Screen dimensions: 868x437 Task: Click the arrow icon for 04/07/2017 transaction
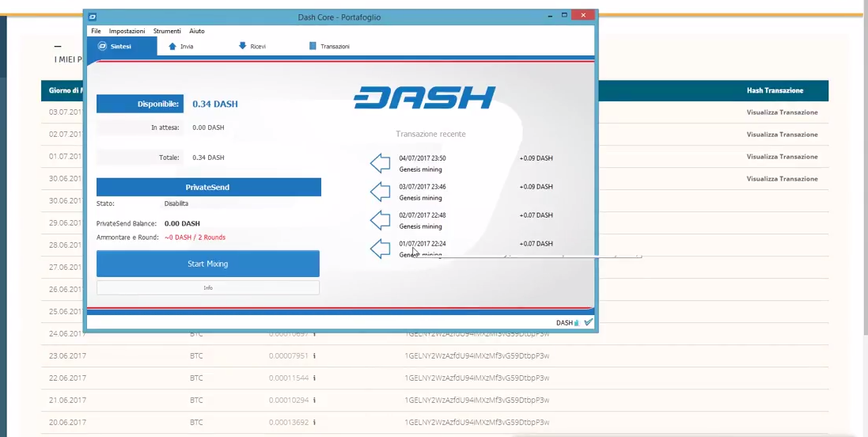[381, 163]
